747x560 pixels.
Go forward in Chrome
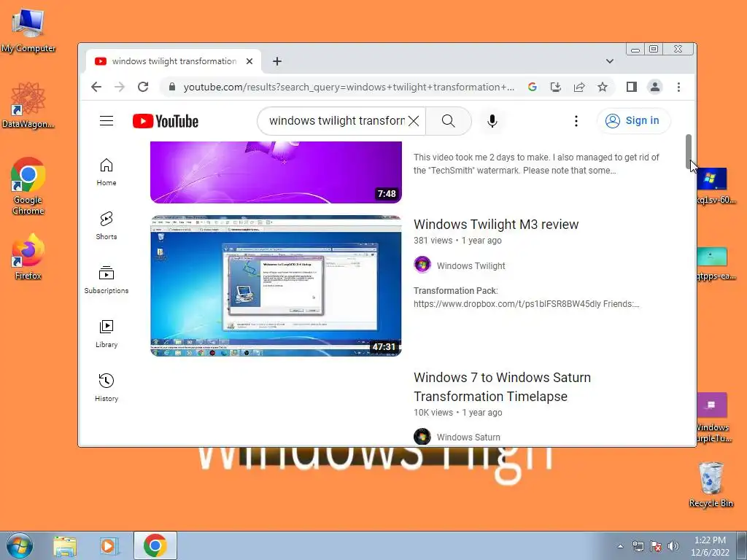point(120,87)
